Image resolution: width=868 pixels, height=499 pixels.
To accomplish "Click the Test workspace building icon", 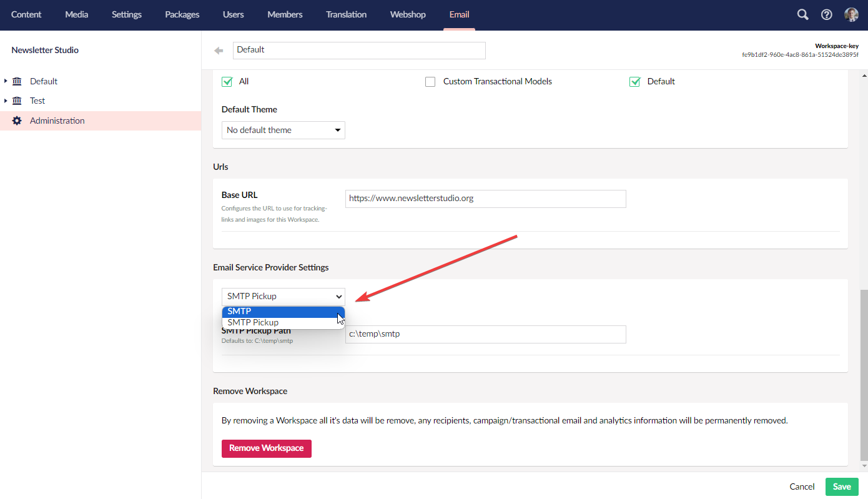I will [17, 101].
